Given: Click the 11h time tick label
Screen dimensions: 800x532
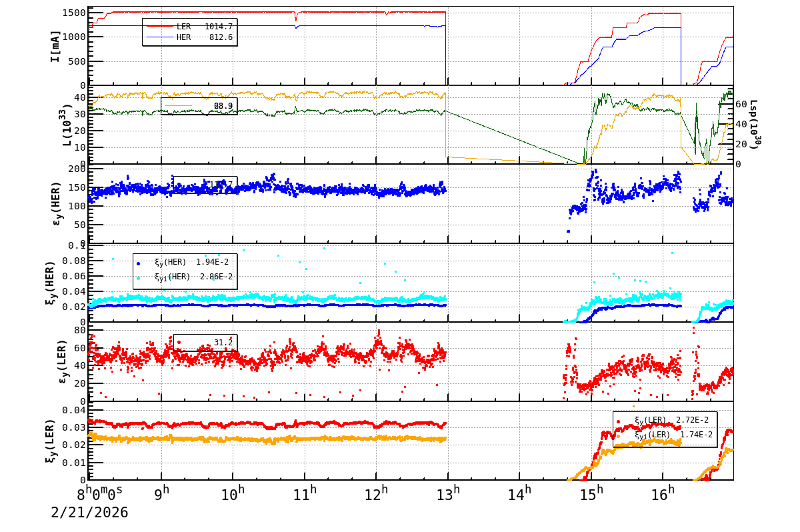Looking at the screenshot, I should [306, 494].
